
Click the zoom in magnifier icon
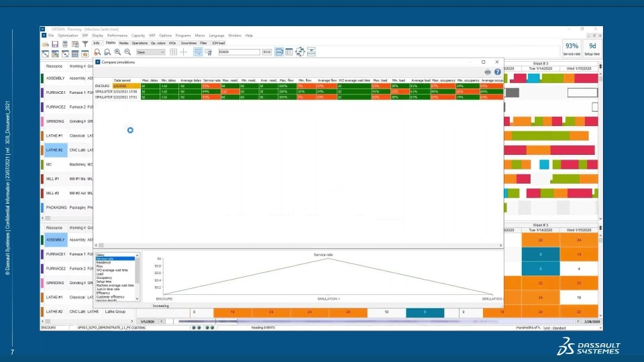117,52
